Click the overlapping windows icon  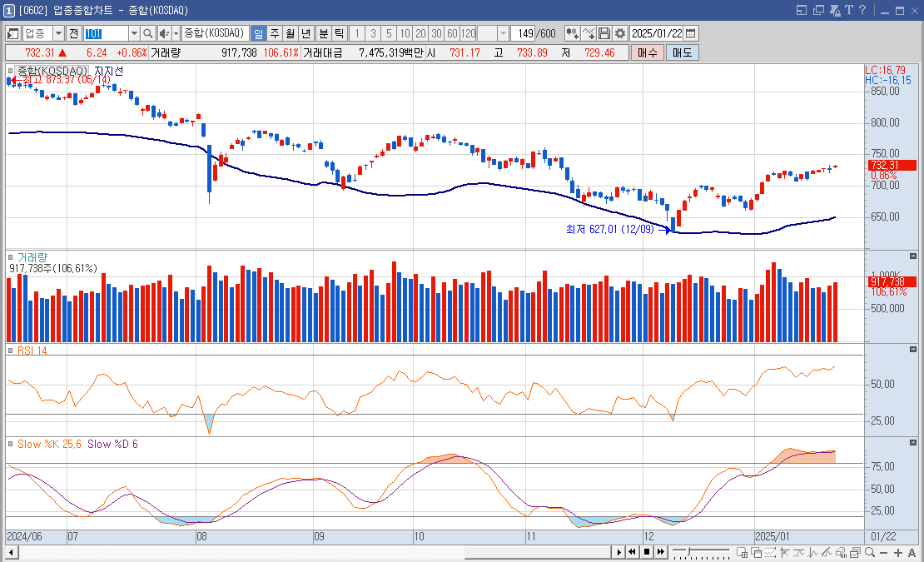point(756,552)
